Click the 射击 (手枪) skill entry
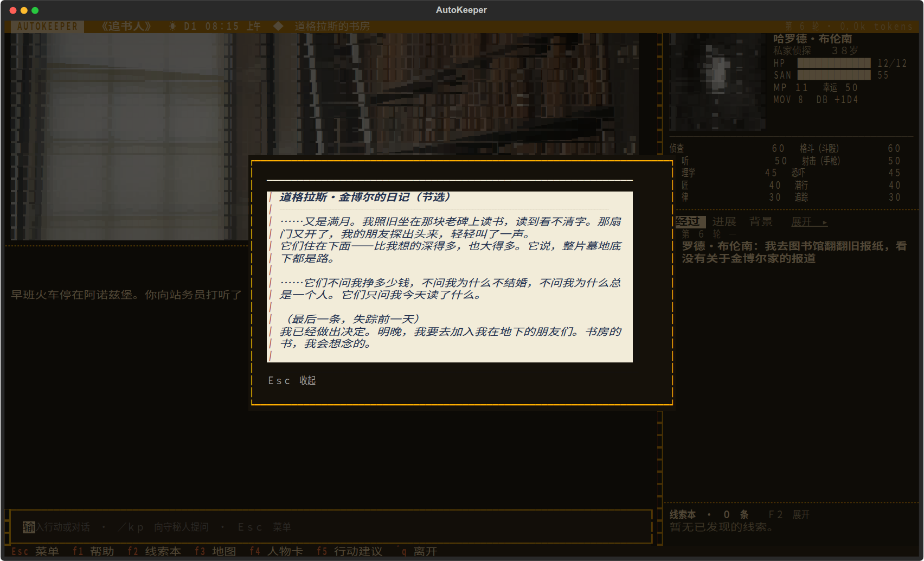 pos(850,161)
